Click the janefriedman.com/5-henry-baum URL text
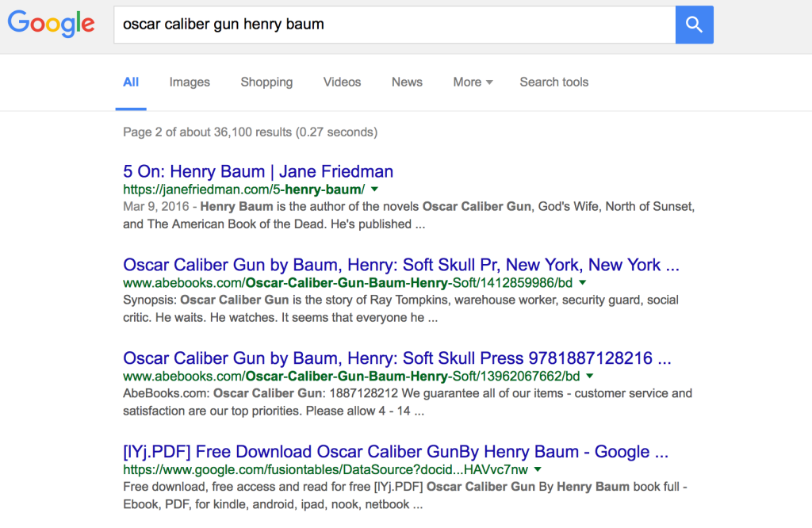Screen dimensions: 812x528 (244, 189)
